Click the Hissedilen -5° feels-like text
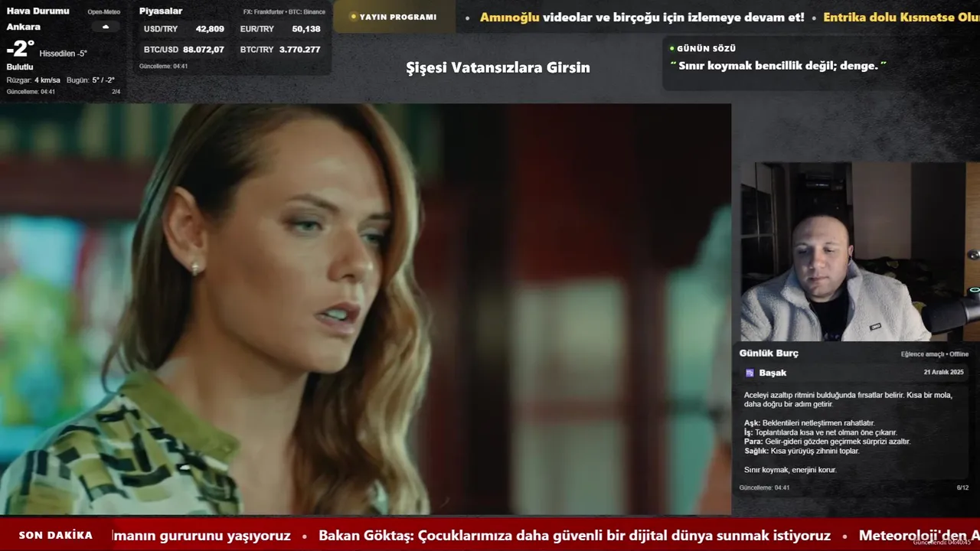This screenshot has width=980, height=551. [x=64, y=54]
